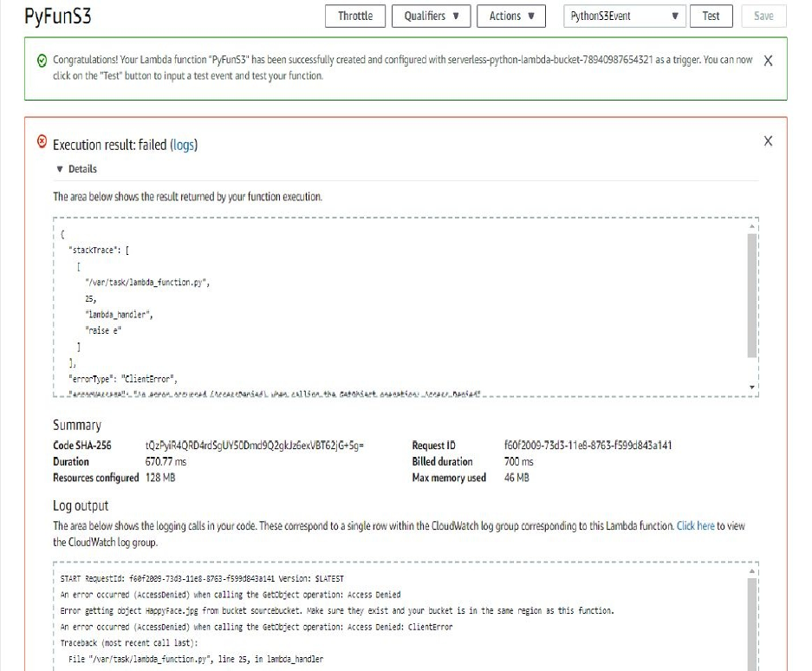Click the Duration value 670.77 ms
The height and width of the screenshot is (671, 812).
(x=166, y=462)
